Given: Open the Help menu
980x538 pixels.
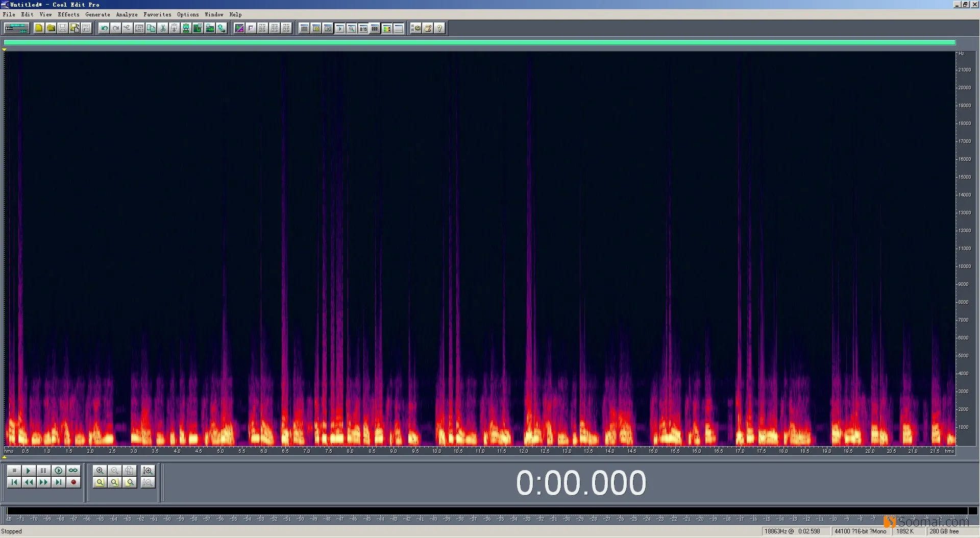Looking at the screenshot, I should pyautogui.click(x=235, y=14).
